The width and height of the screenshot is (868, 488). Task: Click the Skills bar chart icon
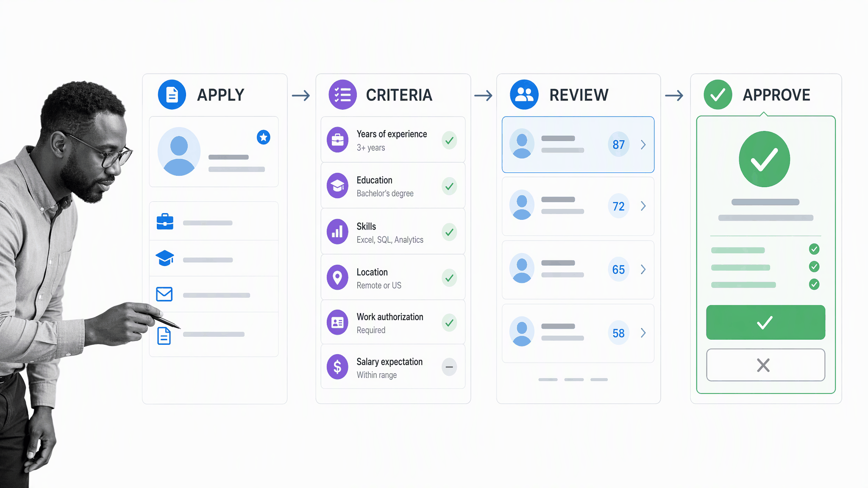click(337, 232)
